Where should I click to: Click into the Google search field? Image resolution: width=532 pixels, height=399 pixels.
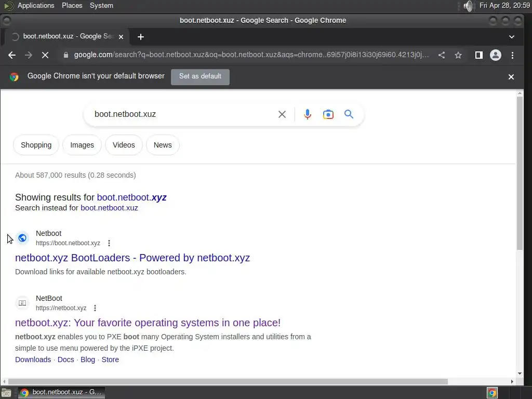click(x=183, y=114)
